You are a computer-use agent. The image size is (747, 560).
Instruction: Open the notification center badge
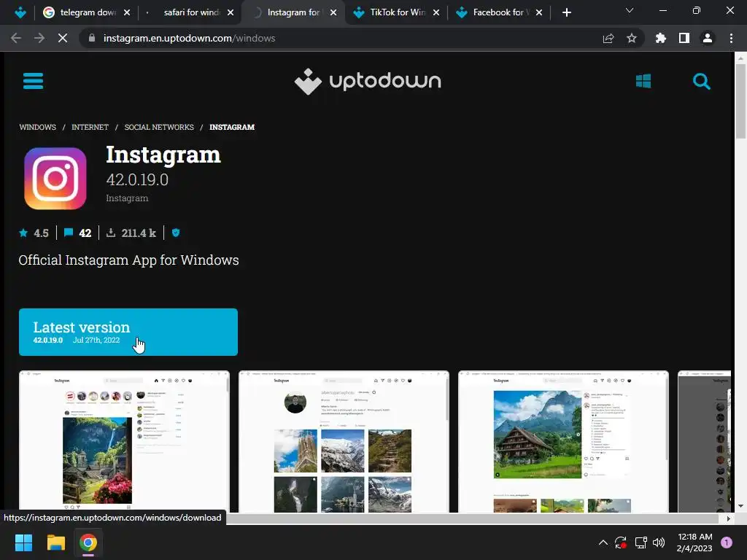727,542
